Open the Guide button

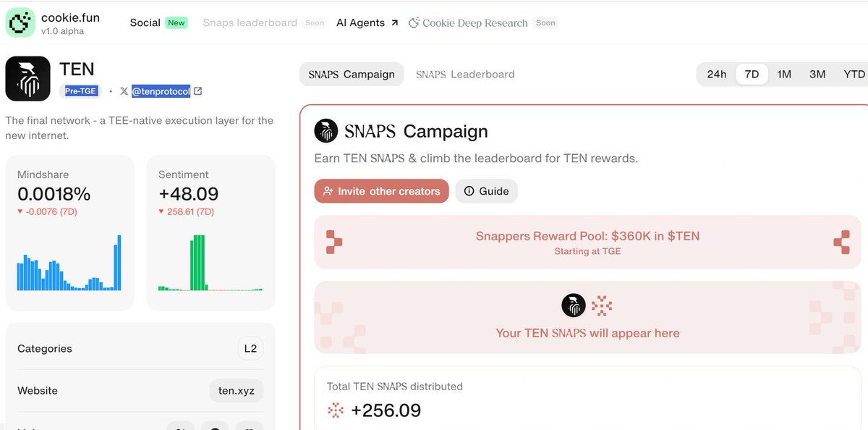[x=486, y=191]
